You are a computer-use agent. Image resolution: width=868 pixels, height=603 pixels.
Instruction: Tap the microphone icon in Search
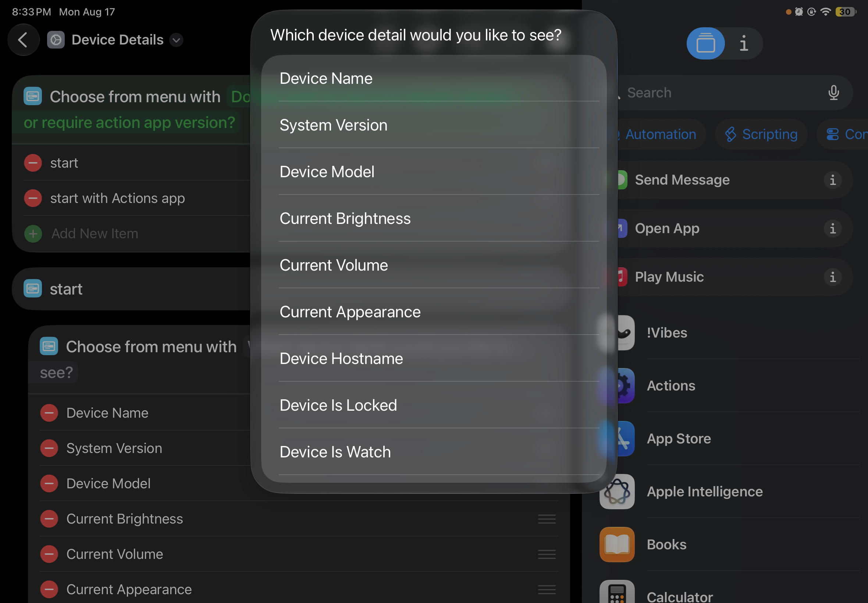[x=833, y=93]
